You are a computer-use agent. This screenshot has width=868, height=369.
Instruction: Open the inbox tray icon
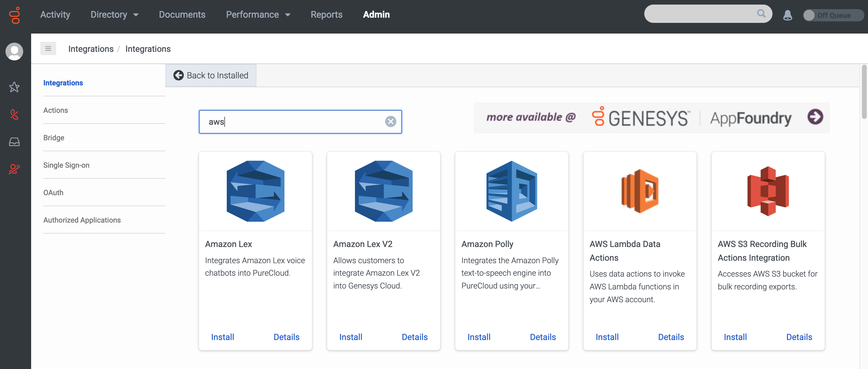coord(14,142)
